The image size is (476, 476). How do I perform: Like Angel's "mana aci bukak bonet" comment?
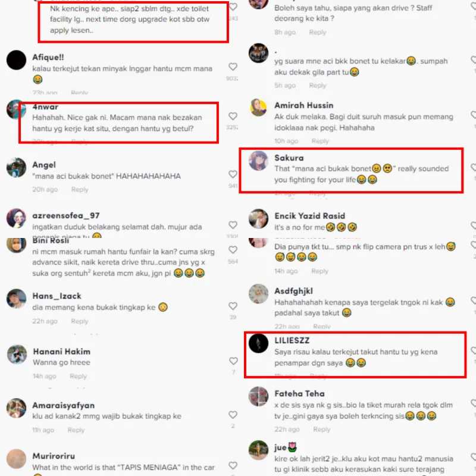[233, 174]
